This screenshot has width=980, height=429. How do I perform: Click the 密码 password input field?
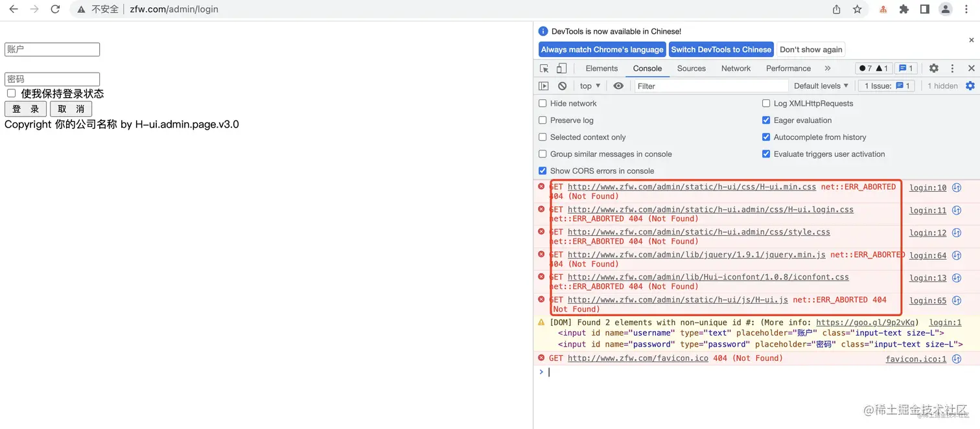[52, 79]
